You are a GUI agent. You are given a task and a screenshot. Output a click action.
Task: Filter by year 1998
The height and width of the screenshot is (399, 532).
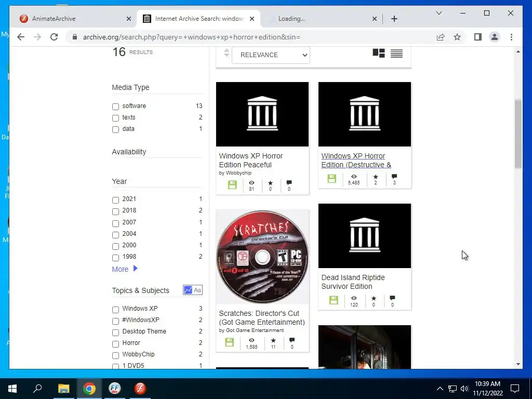click(115, 258)
